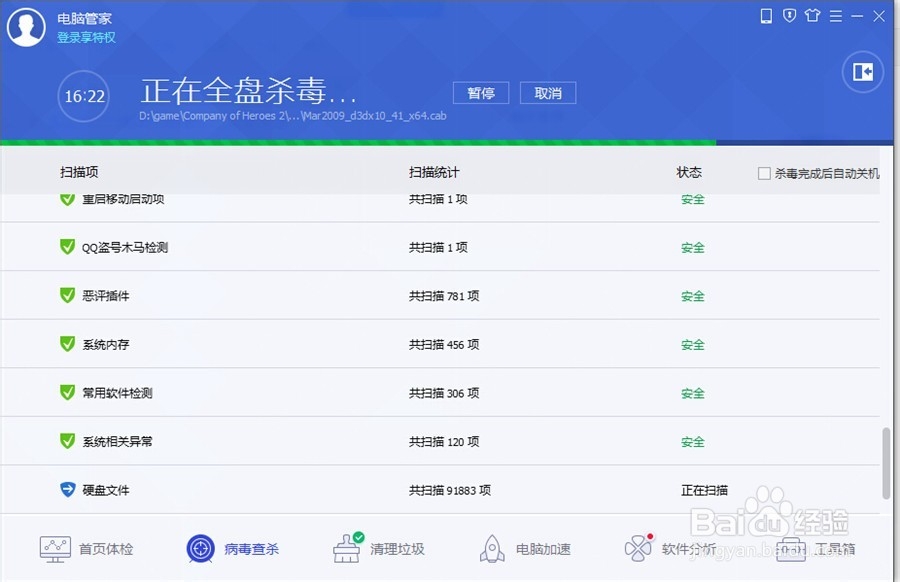900x582 pixels.
Task: Select the 扫描项 column header
Action: [79, 171]
